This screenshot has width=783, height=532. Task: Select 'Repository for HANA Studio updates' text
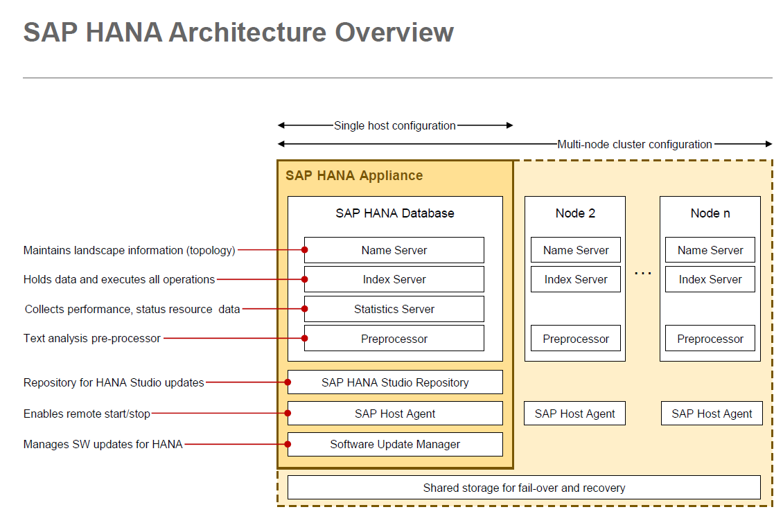[114, 383]
